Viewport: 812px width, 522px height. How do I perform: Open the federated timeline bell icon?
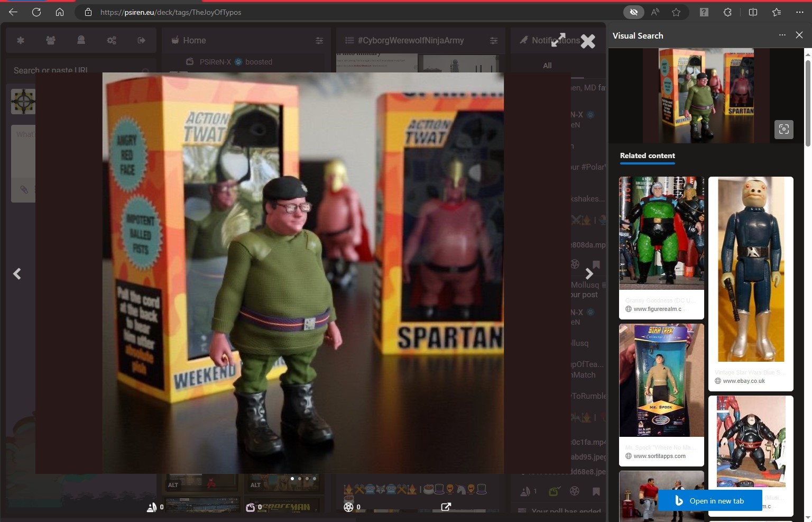click(x=81, y=40)
